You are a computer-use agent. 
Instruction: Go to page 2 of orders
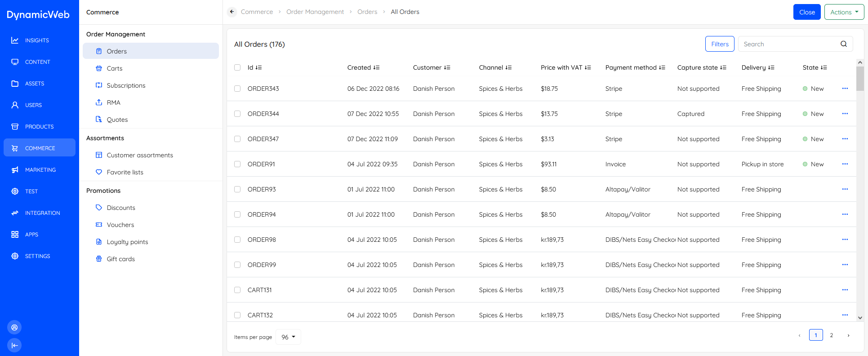832,335
